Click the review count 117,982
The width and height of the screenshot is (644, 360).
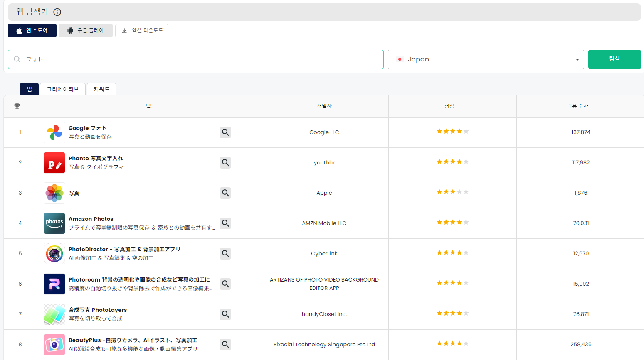[x=581, y=163]
